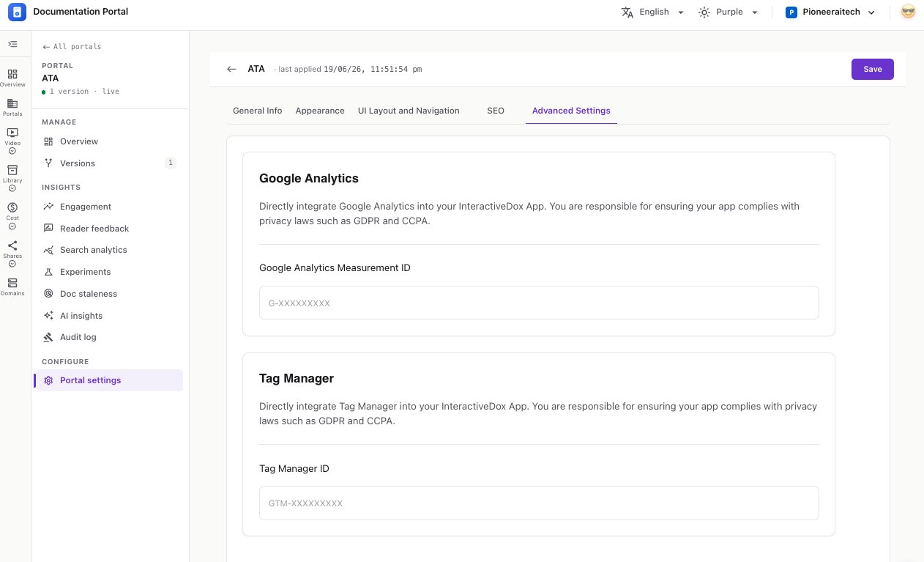Image resolution: width=924 pixels, height=562 pixels.
Task: Open the English language dropdown
Action: (x=661, y=12)
